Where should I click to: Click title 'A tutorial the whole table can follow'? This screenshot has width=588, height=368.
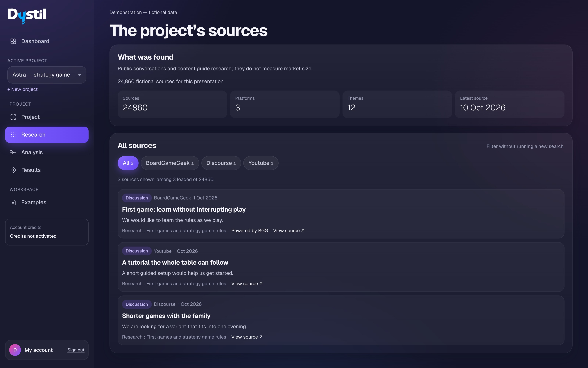click(175, 262)
